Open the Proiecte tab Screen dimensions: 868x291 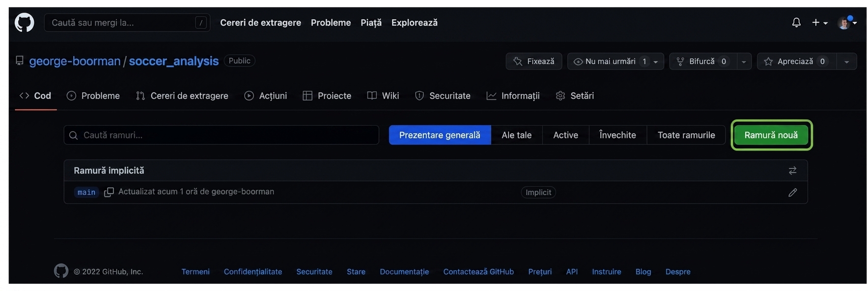327,96
